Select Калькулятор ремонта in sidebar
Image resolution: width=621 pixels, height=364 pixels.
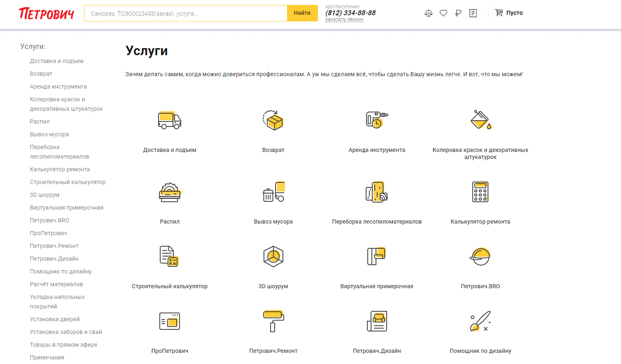[60, 169]
